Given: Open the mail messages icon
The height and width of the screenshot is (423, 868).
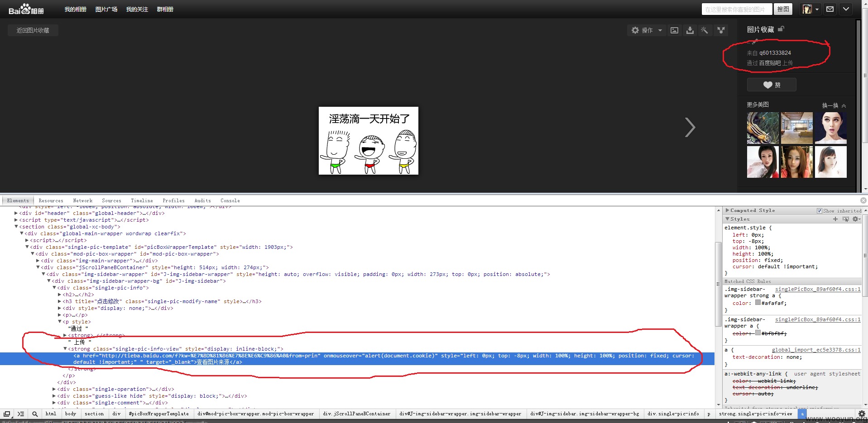Looking at the screenshot, I should (830, 9).
